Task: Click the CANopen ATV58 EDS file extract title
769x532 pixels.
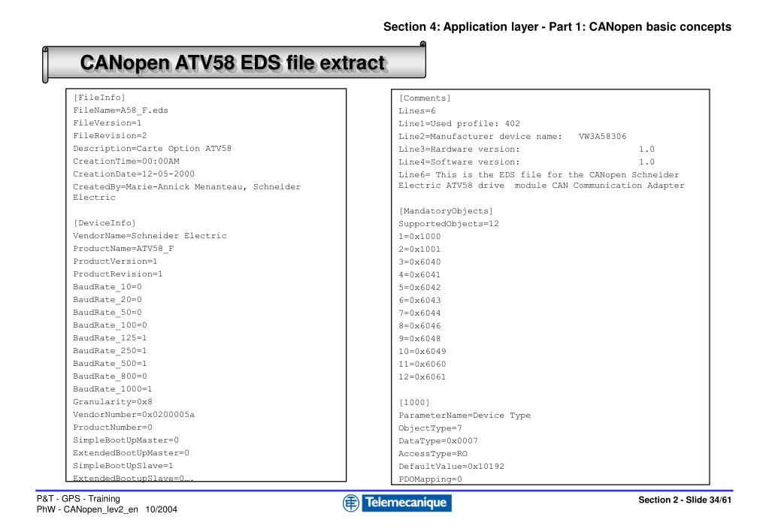Action: coord(232,63)
